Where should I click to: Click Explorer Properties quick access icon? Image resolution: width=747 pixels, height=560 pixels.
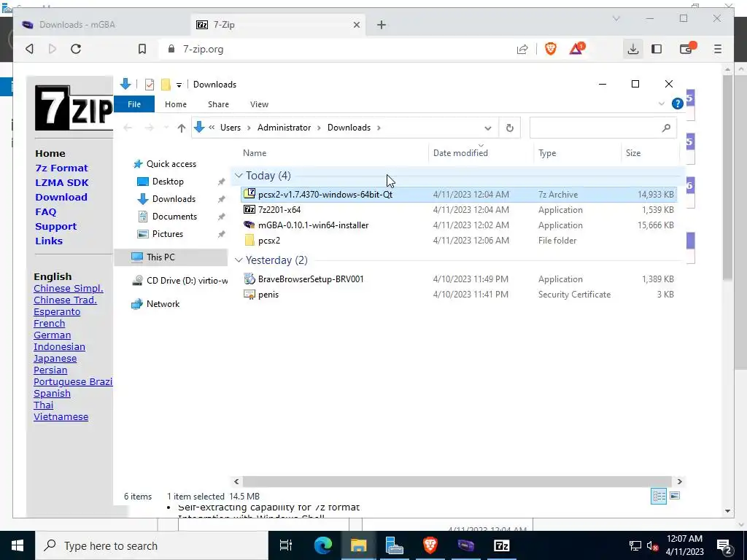tap(149, 85)
